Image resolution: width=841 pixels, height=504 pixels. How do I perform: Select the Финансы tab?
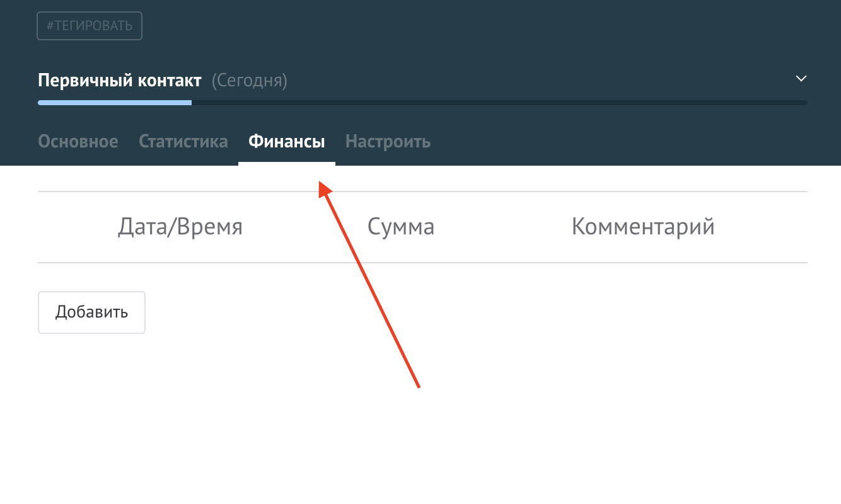(x=286, y=141)
